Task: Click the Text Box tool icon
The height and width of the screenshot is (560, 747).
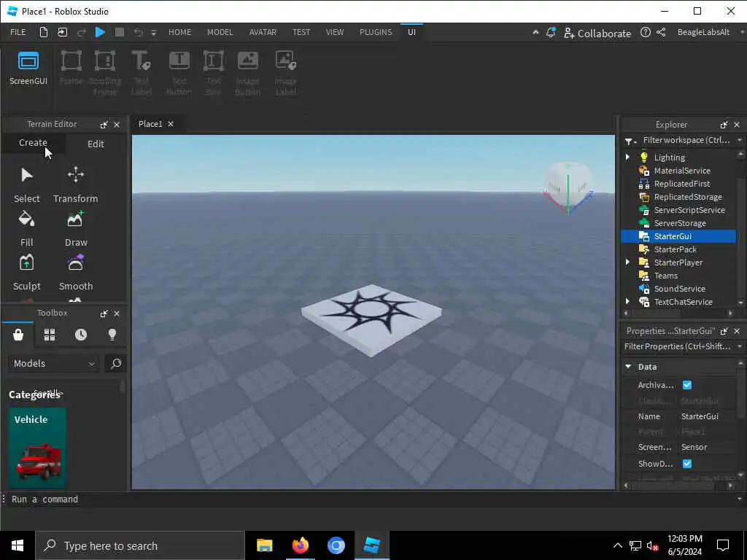Action: click(214, 61)
